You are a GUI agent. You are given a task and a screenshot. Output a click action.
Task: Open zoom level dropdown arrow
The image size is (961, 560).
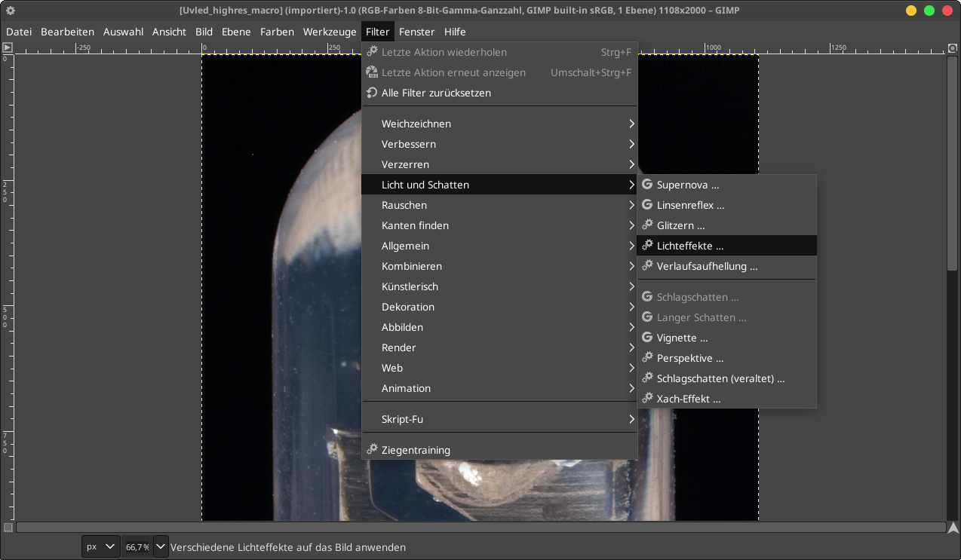pyautogui.click(x=160, y=546)
